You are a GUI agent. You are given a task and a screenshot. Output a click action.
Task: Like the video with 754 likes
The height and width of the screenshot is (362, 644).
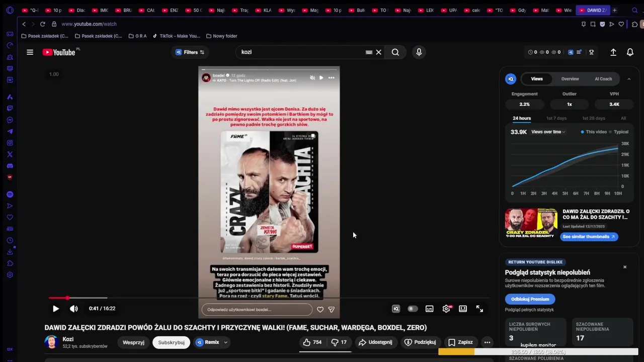pyautogui.click(x=312, y=342)
